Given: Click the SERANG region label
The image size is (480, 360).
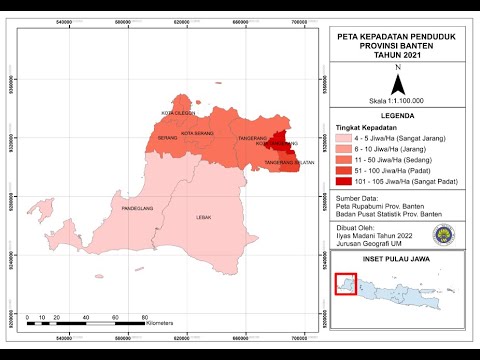Looking at the screenshot, I should 167,138.
